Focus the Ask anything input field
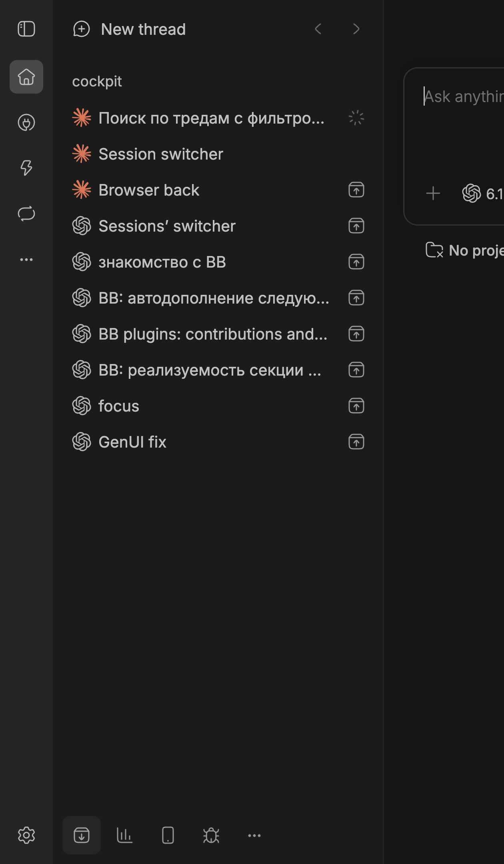Screen dimensions: 504x864 tap(463, 96)
